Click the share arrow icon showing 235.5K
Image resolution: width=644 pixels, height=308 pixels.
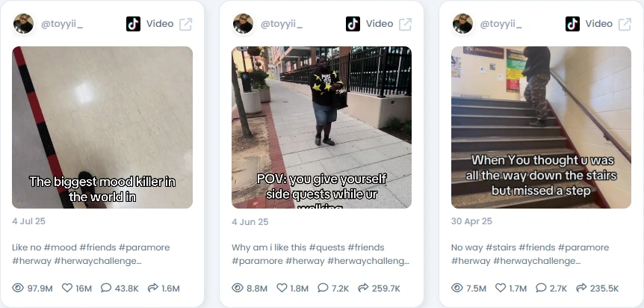[581, 288]
